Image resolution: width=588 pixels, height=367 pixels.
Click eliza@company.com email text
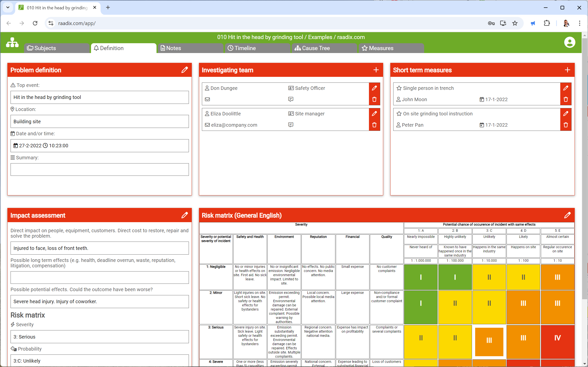coord(234,125)
